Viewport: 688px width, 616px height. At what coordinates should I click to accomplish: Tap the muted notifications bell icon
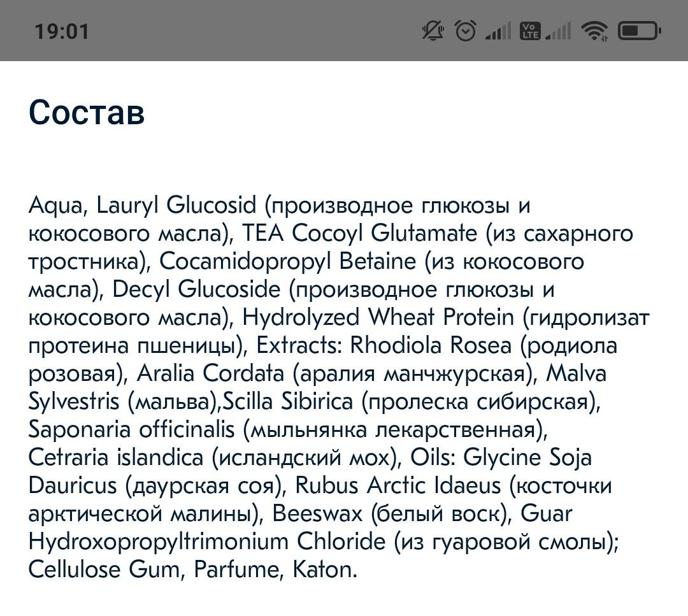click(x=433, y=31)
